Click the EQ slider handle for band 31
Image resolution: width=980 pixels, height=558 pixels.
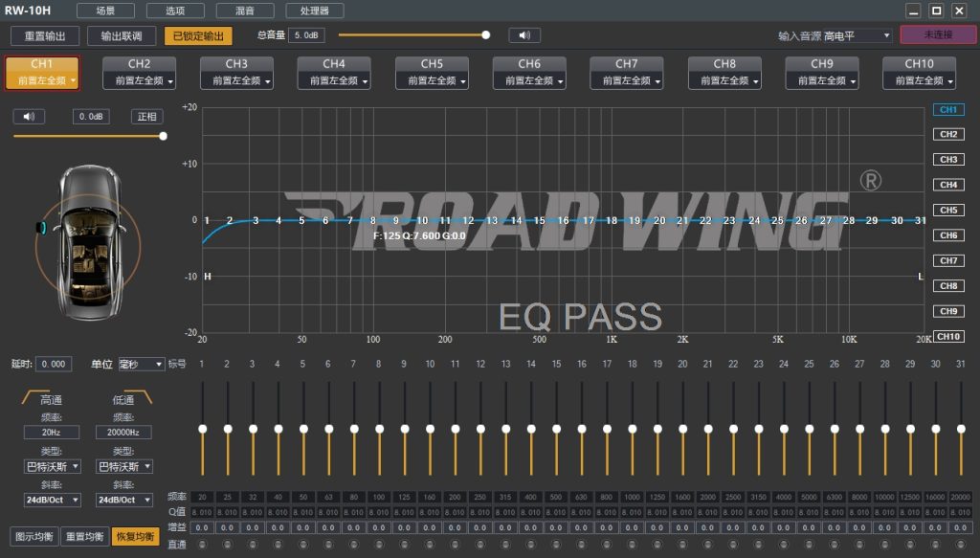point(961,429)
